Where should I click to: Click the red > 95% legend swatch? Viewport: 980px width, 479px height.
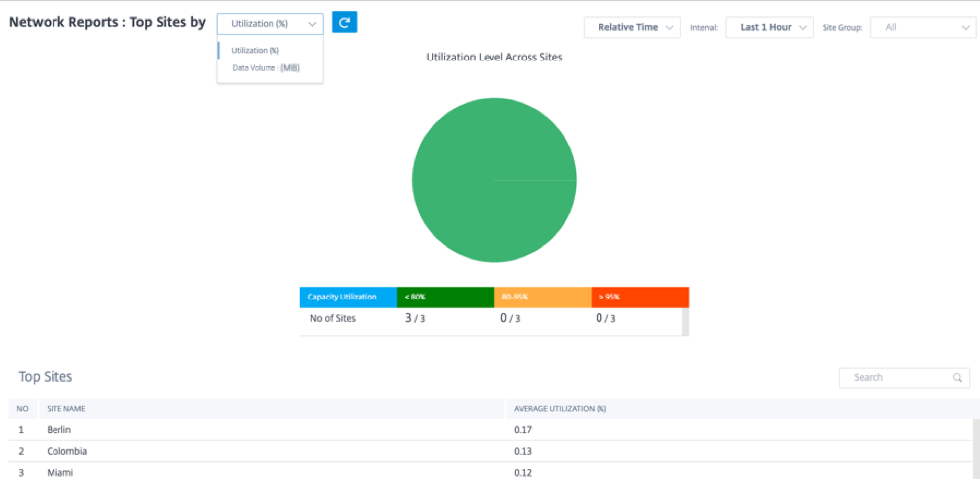point(640,298)
